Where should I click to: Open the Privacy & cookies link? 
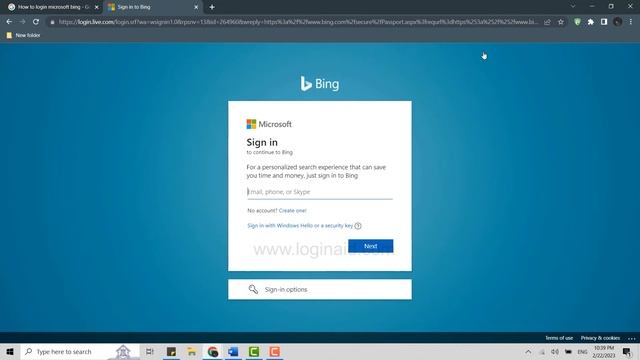pos(600,338)
